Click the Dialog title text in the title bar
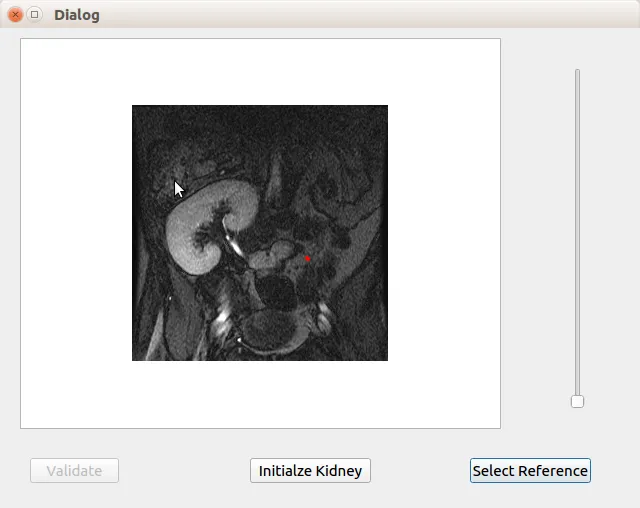The width and height of the screenshot is (640, 508). (x=77, y=15)
